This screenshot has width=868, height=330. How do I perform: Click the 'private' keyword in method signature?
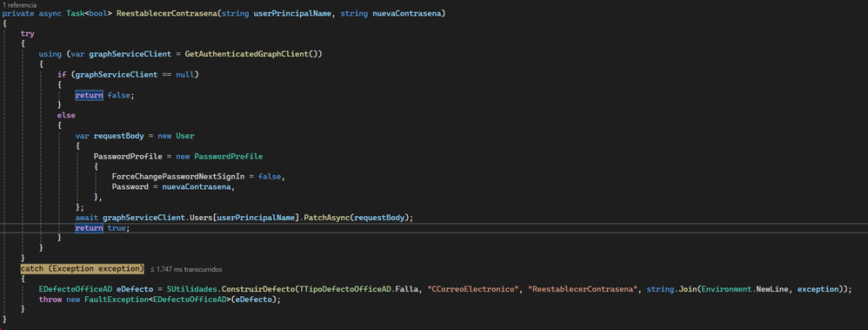click(18, 13)
